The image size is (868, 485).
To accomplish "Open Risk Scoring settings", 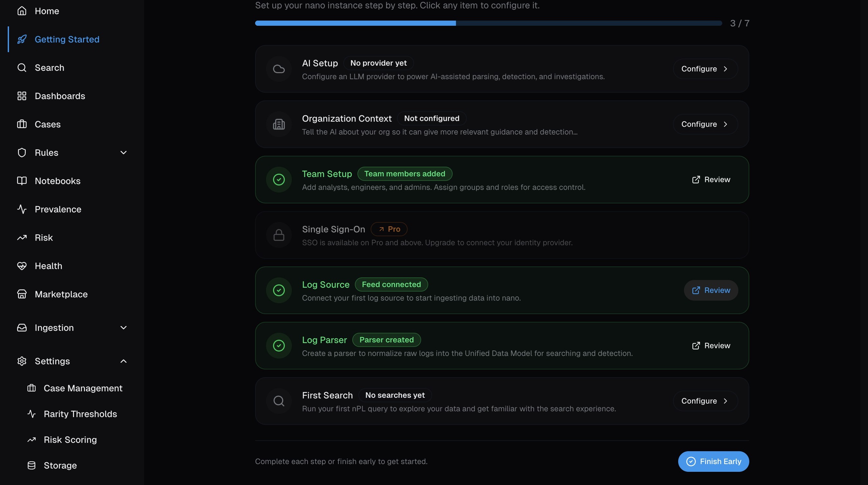I will [70, 440].
